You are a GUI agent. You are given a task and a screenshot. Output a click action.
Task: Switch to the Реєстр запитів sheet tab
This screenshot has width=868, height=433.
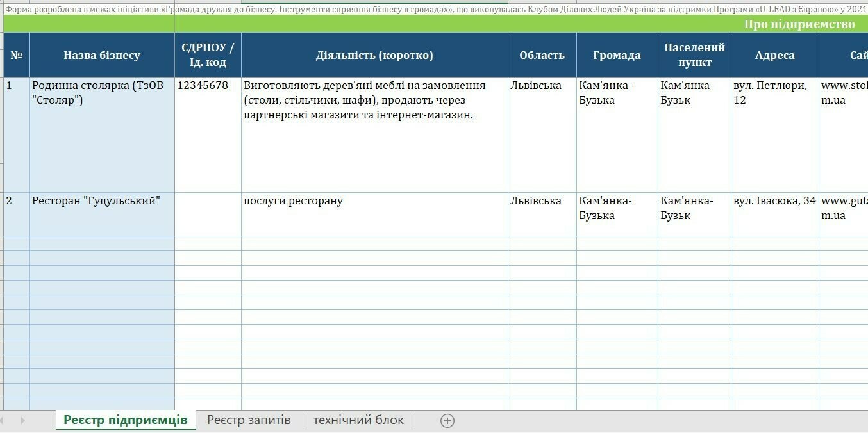click(x=249, y=420)
